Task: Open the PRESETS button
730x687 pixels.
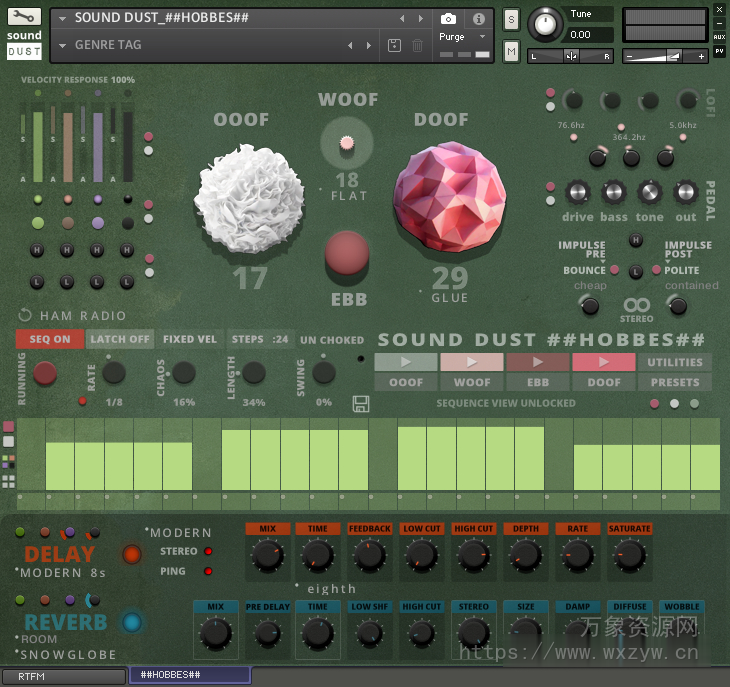Action: [675, 382]
